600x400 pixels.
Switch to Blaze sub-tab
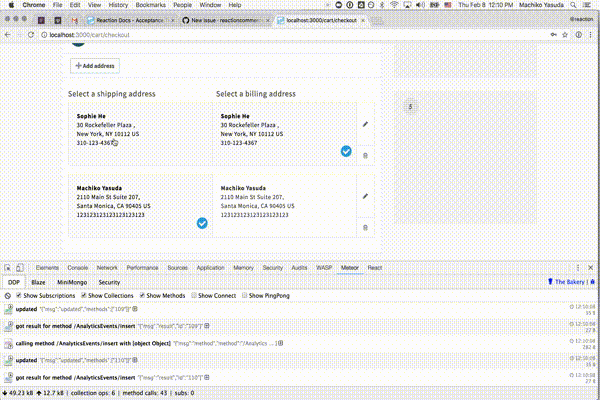[x=38, y=282]
